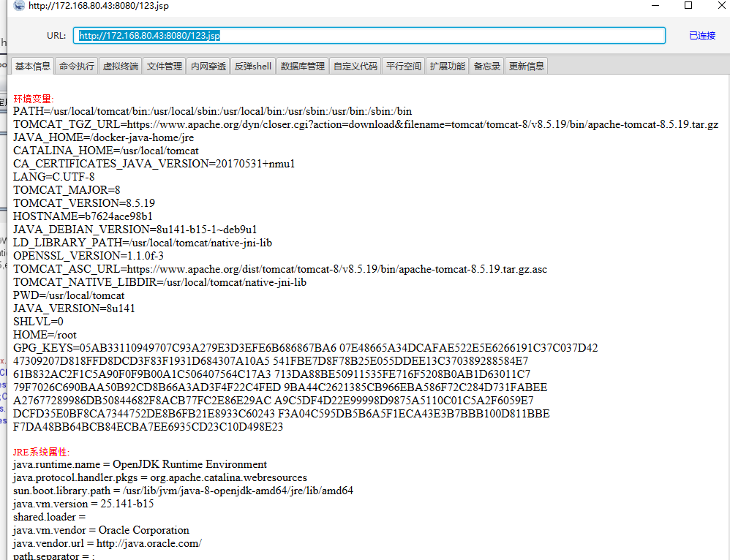Click the 已连接 connection status label
The image size is (730, 560).
[701, 35]
